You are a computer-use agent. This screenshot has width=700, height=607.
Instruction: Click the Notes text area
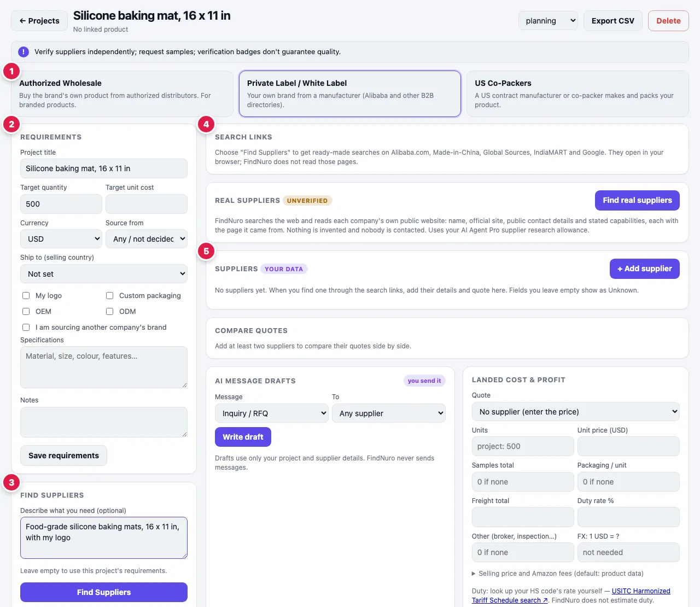pos(104,422)
